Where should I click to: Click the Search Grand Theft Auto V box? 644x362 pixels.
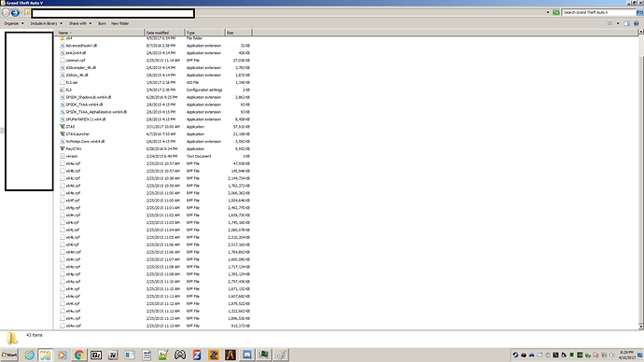pyautogui.click(x=598, y=12)
